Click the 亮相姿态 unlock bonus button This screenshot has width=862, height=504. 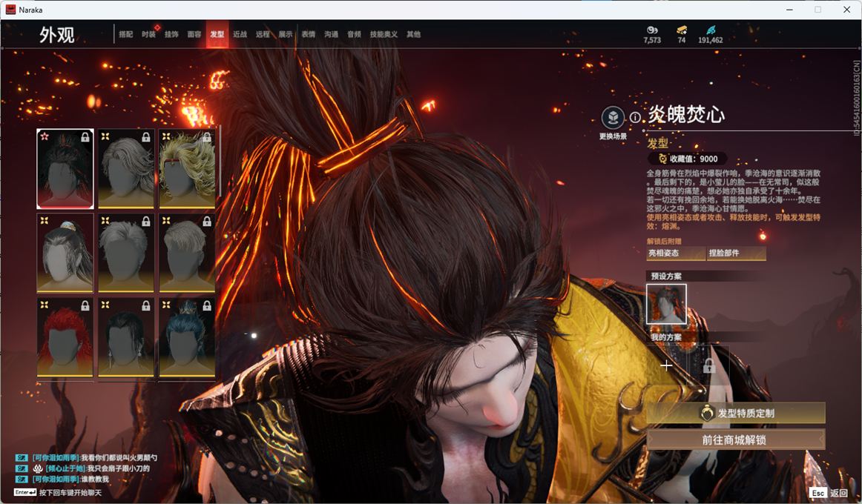[676, 253]
